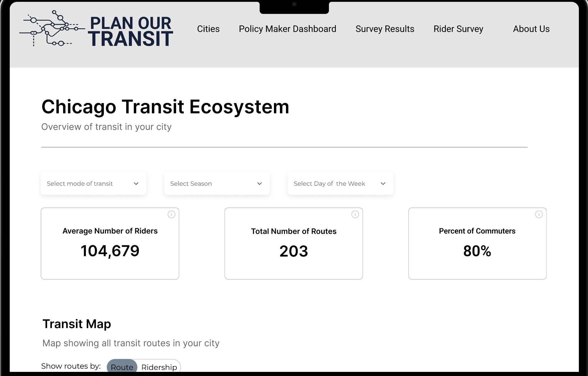Open info icon on Percent of Commuters card
Image resolution: width=588 pixels, height=376 pixels.
(x=539, y=214)
